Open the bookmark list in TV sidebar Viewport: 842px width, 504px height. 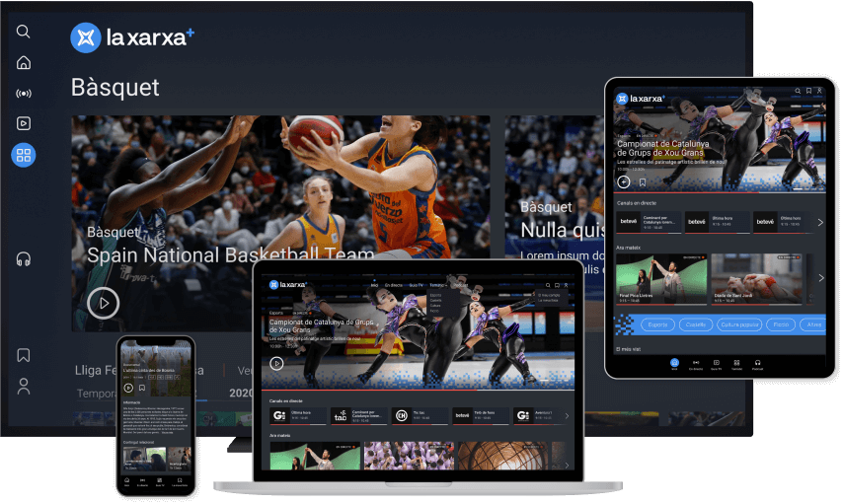(x=24, y=355)
